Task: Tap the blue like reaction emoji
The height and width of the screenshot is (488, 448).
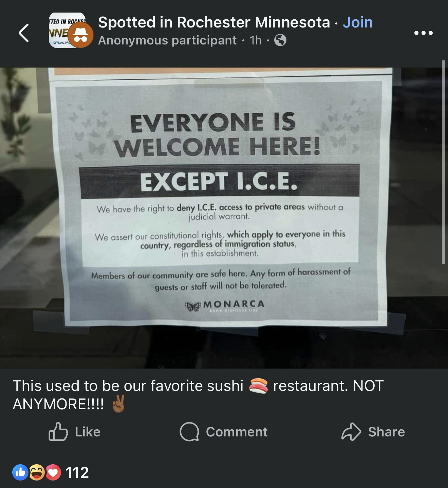Action: click(x=20, y=472)
